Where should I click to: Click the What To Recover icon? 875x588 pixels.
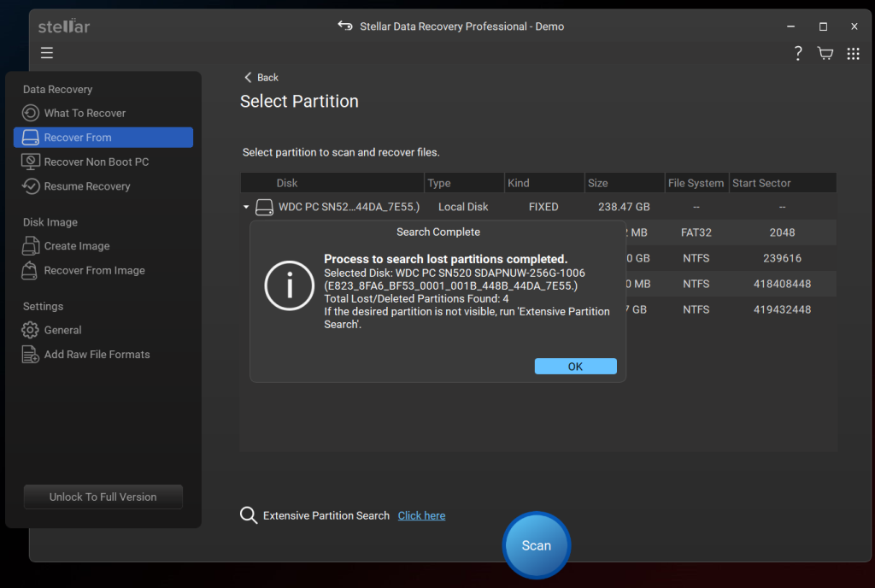pos(31,114)
